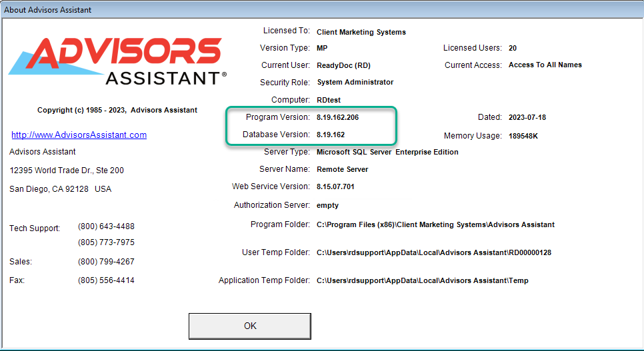Click the Current Access value Access To All Names
This screenshot has height=351, width=644.
[x=545, y=65]
